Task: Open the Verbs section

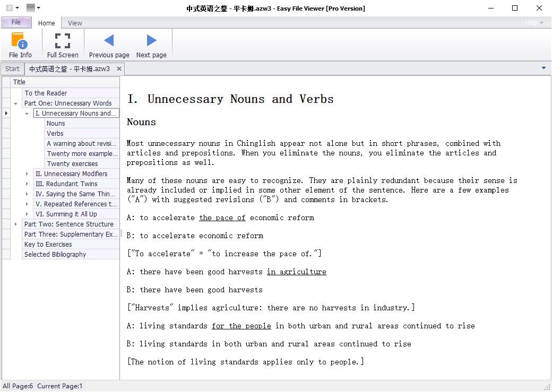Action: click(82, 133)
